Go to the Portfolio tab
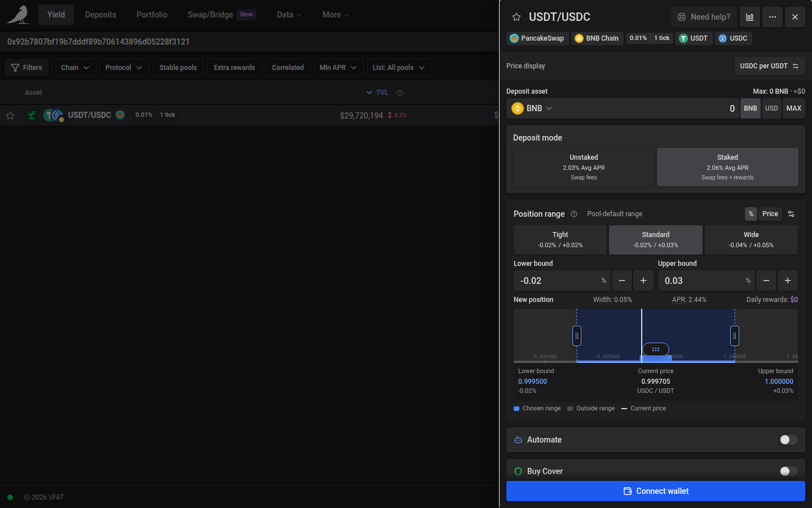Viewport: 812px width, 508px height. (152, 15)
